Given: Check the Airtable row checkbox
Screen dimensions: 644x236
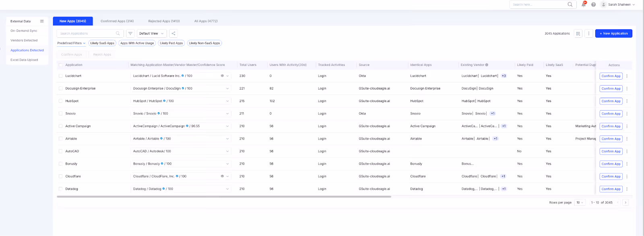Looking at the screenshot, I should [61, 139].
